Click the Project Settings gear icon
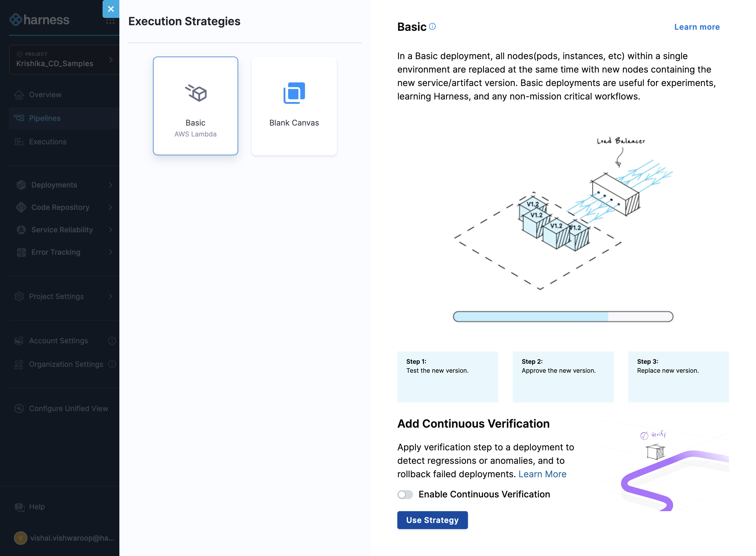The width and height of the screenshot is (756, 556). [x=19, y=296]
